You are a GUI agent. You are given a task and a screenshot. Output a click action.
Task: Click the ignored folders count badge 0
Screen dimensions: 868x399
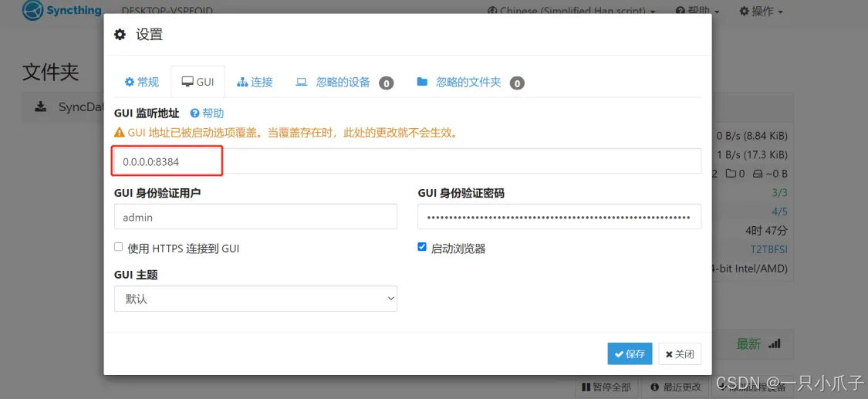tap(517, 83)
